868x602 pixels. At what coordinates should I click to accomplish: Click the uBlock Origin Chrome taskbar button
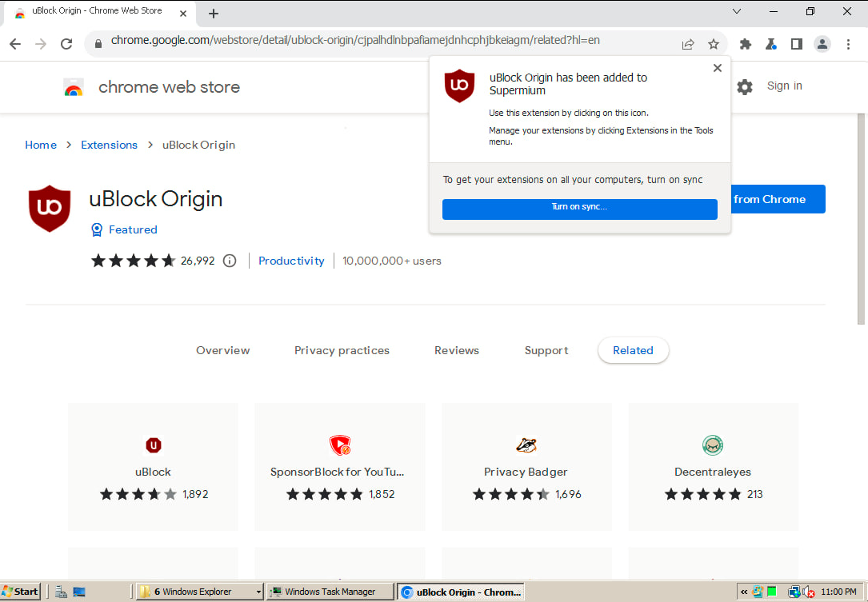pyautogui.click(x=461, y=592)
